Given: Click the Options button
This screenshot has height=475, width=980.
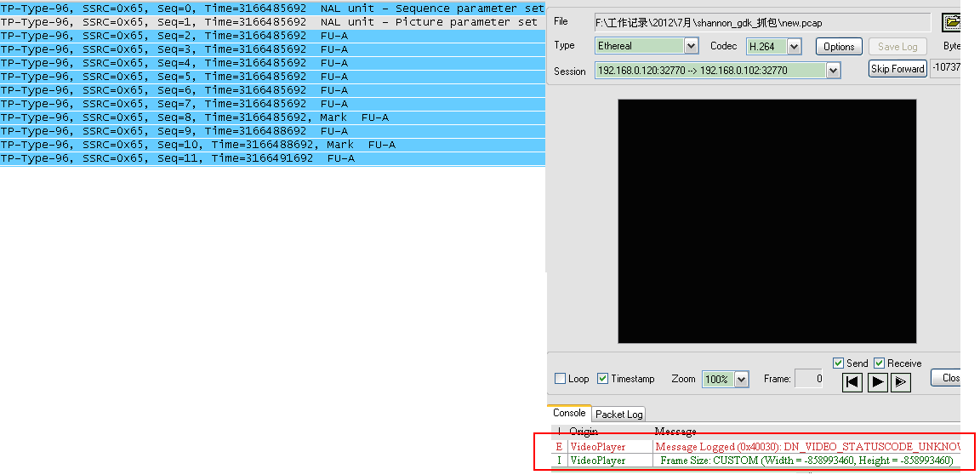Looking at the screenshot, I should tap(839, 46).
